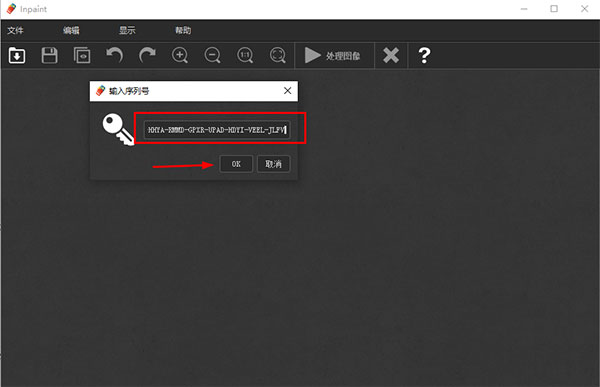Undo the last action

114,56
